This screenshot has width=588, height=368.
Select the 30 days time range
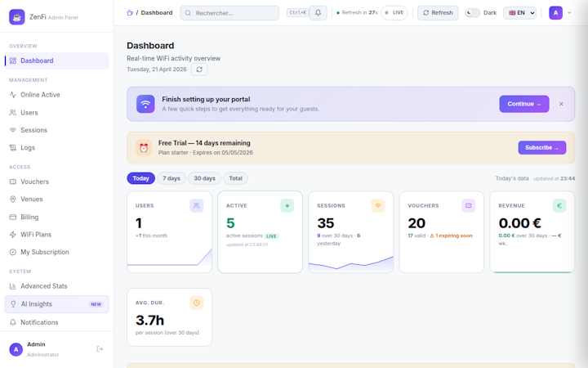point(204,178)
